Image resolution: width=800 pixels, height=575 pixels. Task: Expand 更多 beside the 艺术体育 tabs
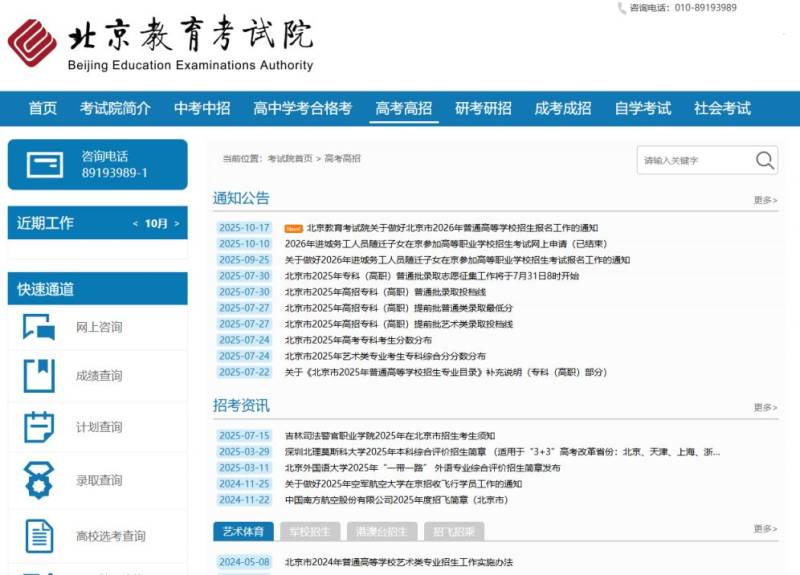tap(765, 529)
